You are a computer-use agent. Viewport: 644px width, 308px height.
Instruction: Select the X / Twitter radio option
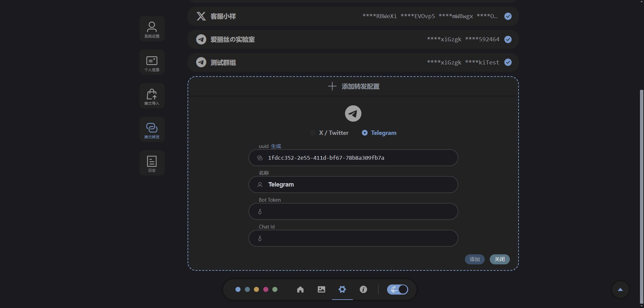(313, 133)
